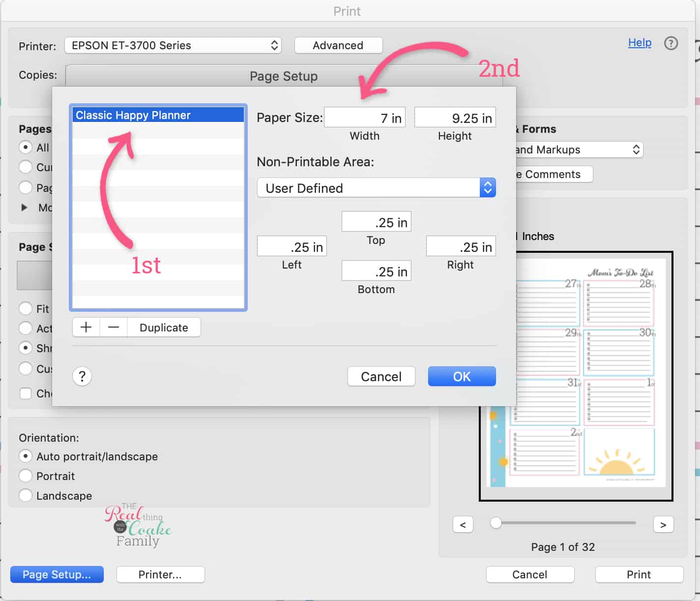Click the question mark help button in Page Setup
This screenshot has width=700, height=601.
tap(82, 377)
